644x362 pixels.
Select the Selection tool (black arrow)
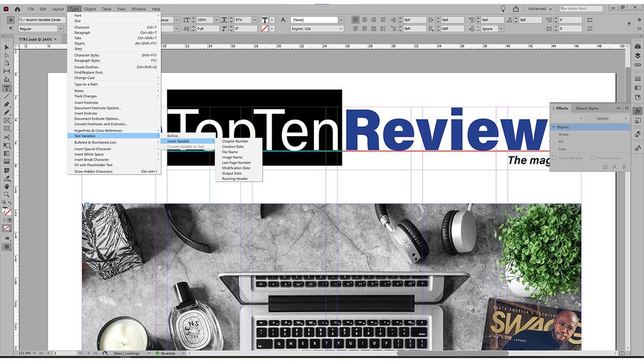click(7, 48)
